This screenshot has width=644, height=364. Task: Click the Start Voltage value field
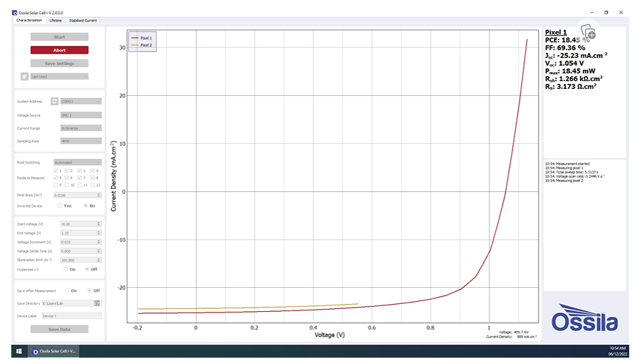78,224
